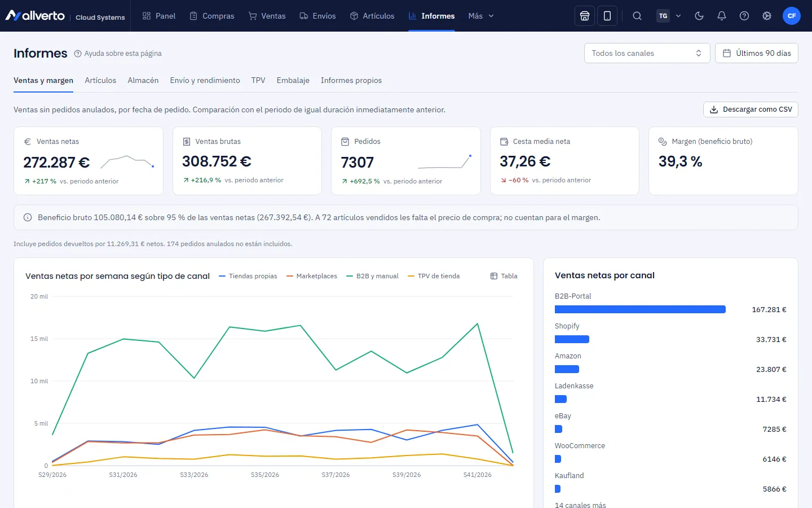Open the help question mark icon

coord(744,16)
